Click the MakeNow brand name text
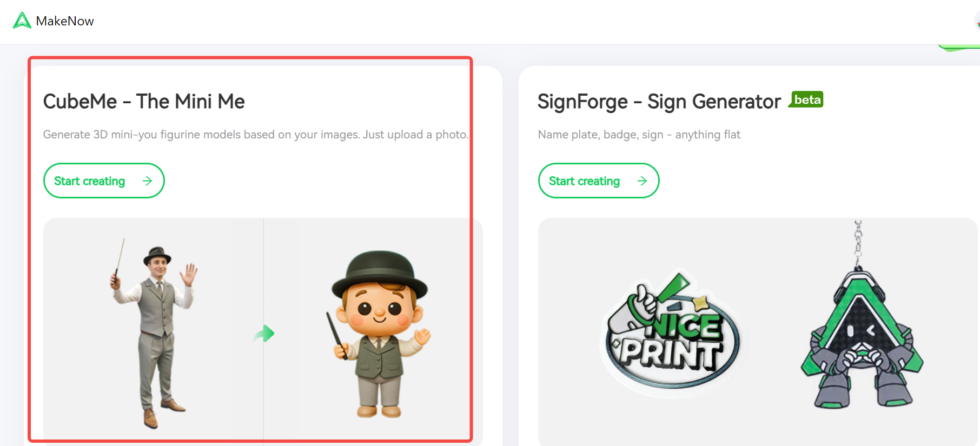Image resolution: width=980 pixels, height=446 pixels. pos(65,21)
